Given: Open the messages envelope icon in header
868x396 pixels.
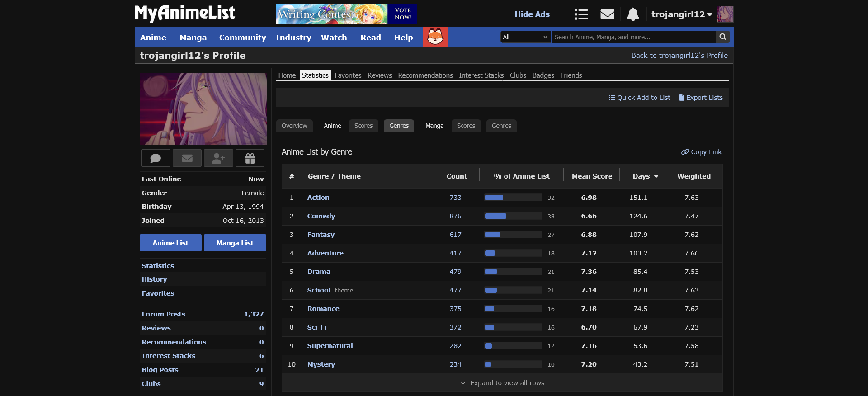Looking at the screenshot, I should (x=607, y=14).
